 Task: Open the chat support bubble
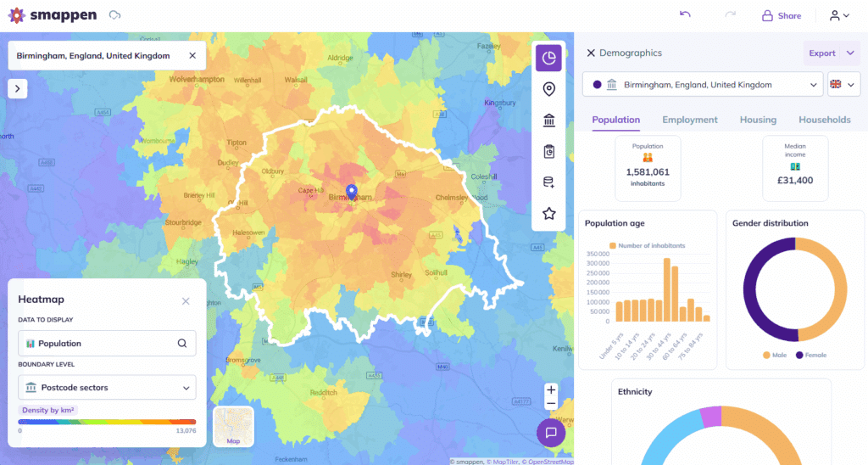[x=550, y=433]
